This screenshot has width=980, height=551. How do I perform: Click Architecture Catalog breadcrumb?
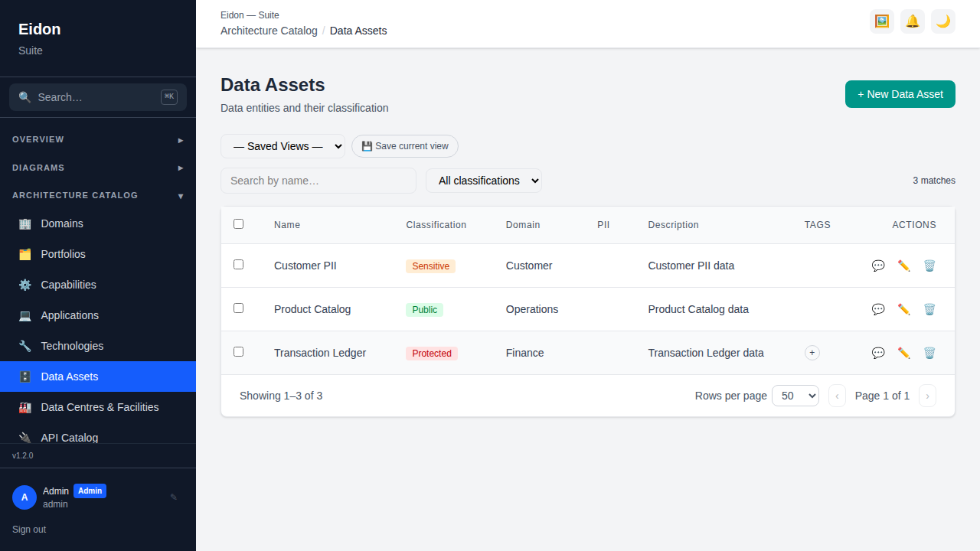point(269,31)
